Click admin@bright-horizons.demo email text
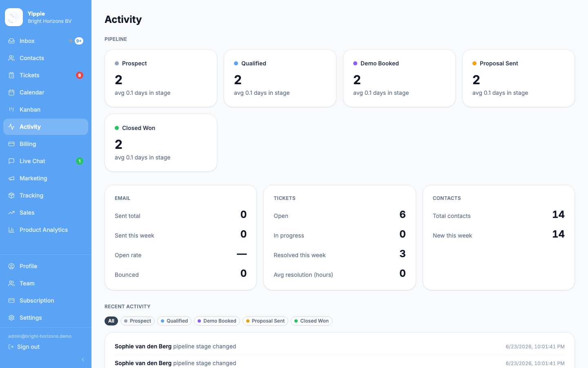 pyautogui.click(x=40, y=336)
